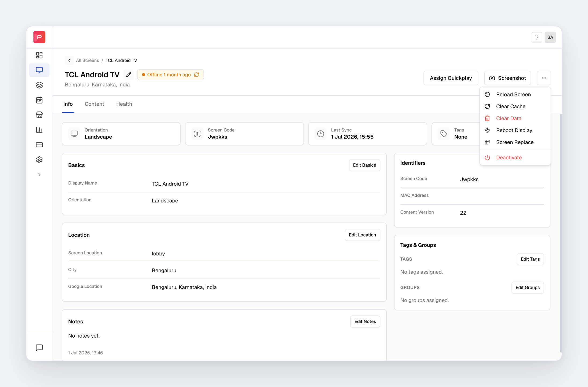This screenshot has width=588, height=387.
Task: Open the SA user avatar
Action: 550,37
